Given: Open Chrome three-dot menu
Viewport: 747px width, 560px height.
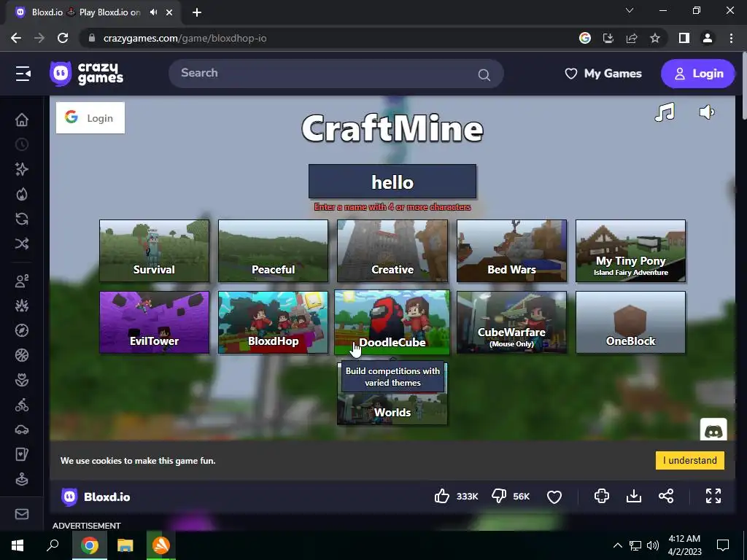Looking at the screenshot, I should click(x=731, y=38).
